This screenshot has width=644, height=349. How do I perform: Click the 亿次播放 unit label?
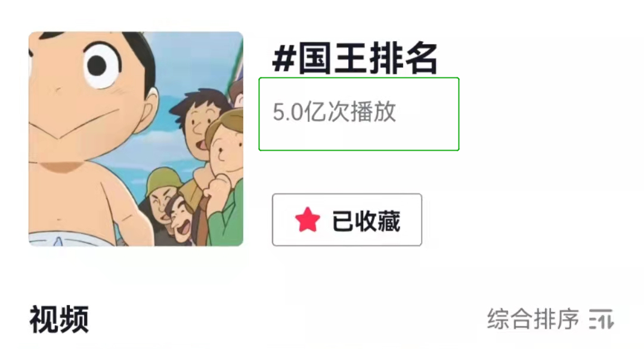coord(350,112)
